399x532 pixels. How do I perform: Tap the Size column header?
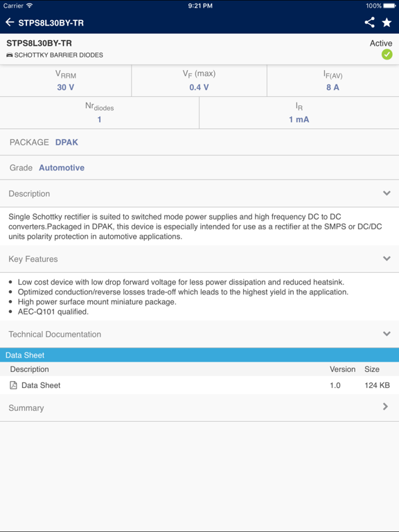point(372,369)
